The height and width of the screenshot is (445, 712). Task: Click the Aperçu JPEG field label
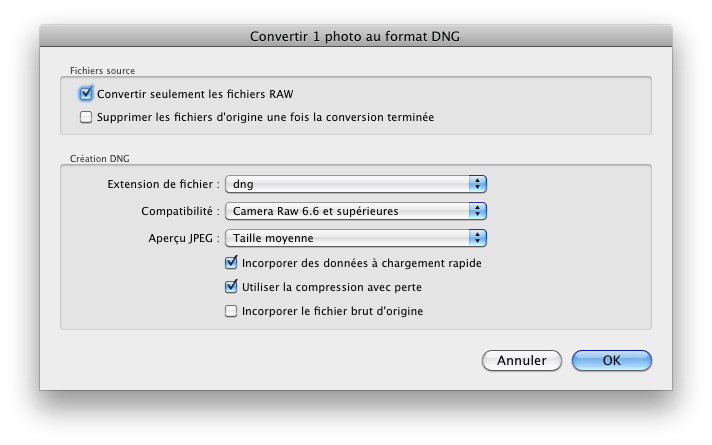click(184, 238)
